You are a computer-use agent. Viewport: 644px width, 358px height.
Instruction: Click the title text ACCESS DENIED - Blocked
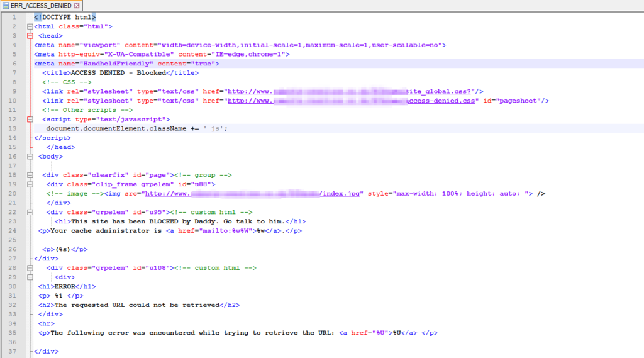[118, 73]
